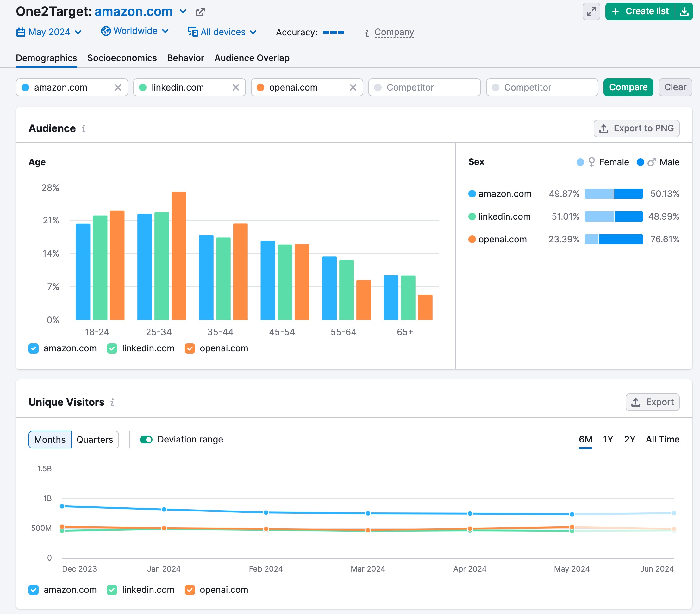Click the Clear button

[675, 87]
